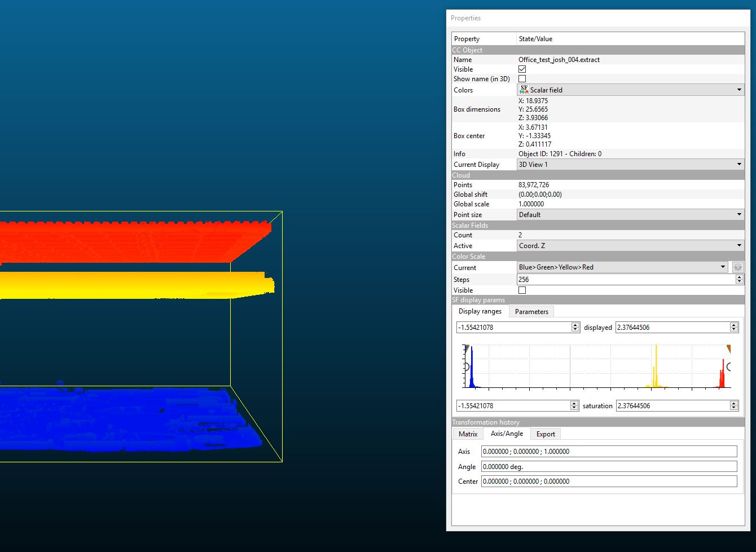
Task: Click the SF icon in Colors field
Action: pos(524,90)
